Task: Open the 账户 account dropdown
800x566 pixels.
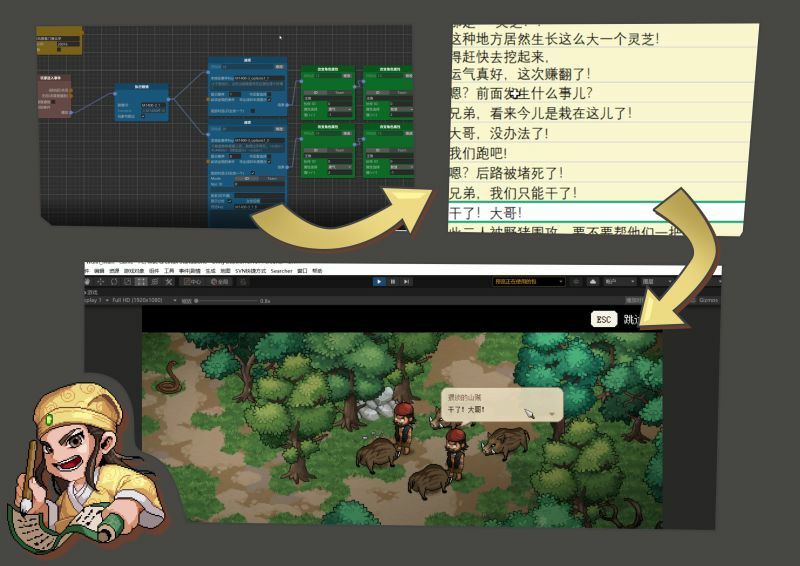Action: pyautogui.click(x=619, y=282)
